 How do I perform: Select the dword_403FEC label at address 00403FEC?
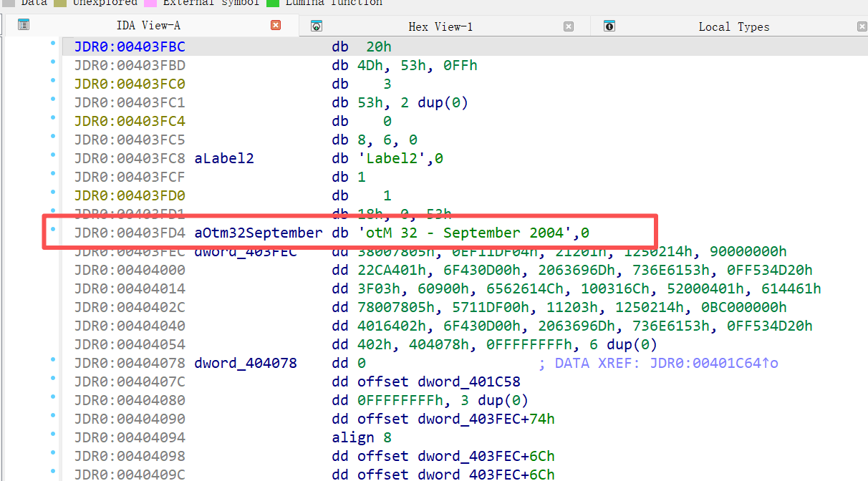tap(246, 251)
